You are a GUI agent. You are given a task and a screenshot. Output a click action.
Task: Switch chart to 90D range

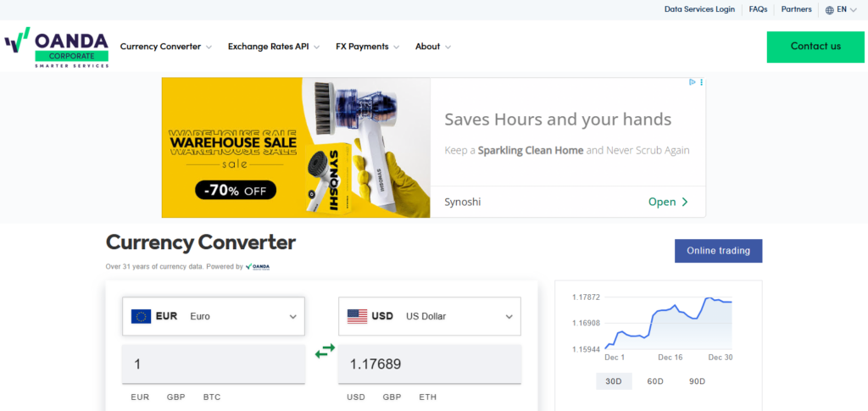[x=697, y=381]
